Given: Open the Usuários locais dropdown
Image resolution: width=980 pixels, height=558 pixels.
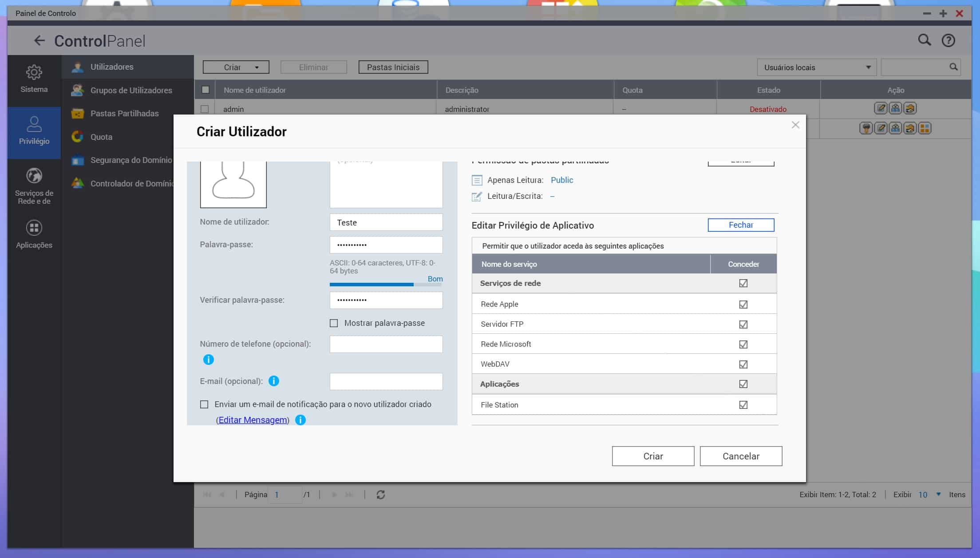Looking at the screenshot, I should pyautogui.click(x=816, y=67).
